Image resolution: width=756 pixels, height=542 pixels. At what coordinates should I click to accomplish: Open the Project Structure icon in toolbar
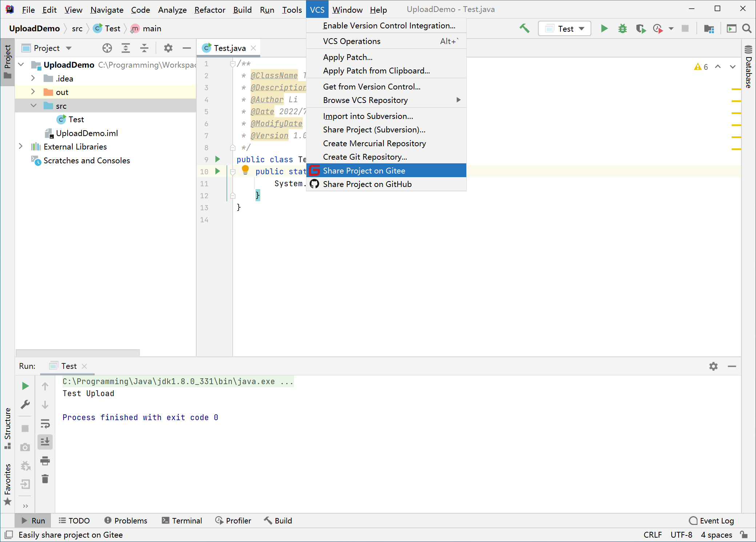click(709, 28)
